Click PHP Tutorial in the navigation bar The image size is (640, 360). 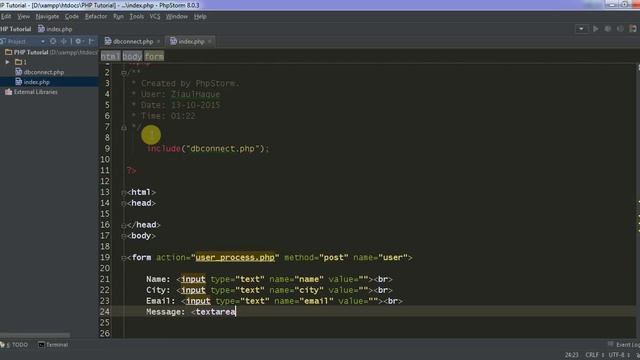[x=16, y=29]
